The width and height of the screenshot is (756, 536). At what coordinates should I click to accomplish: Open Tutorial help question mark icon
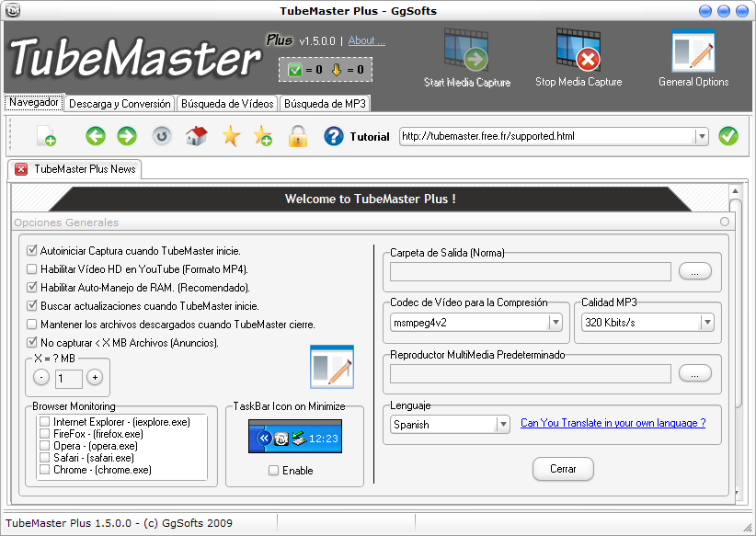click(x=333, y=137)
